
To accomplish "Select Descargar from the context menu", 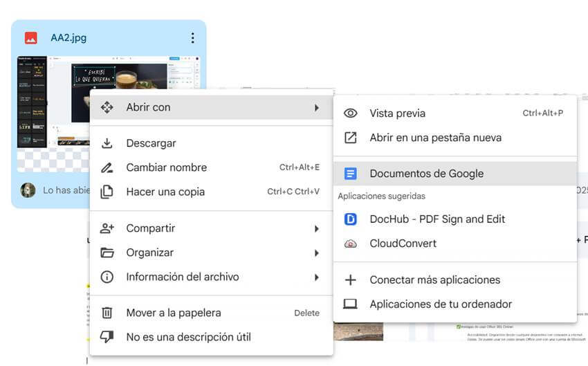I will pos(212,143).
